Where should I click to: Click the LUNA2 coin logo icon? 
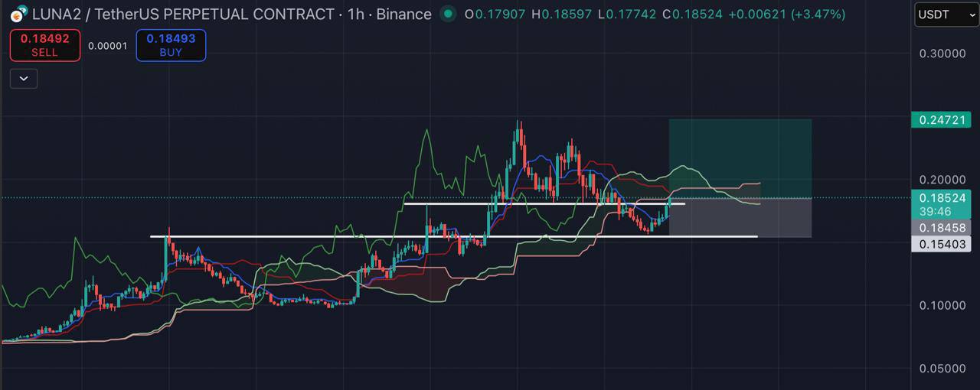click(18, 14)
